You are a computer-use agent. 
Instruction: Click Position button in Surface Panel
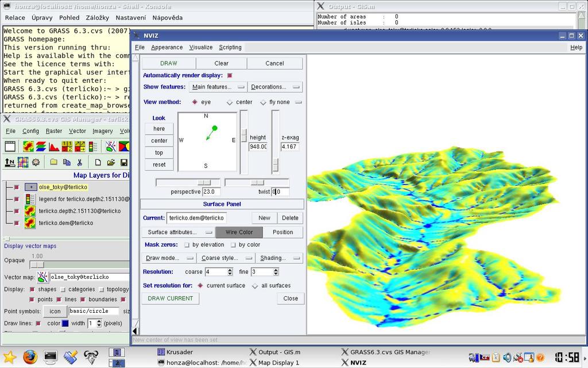tap(283, 232)
